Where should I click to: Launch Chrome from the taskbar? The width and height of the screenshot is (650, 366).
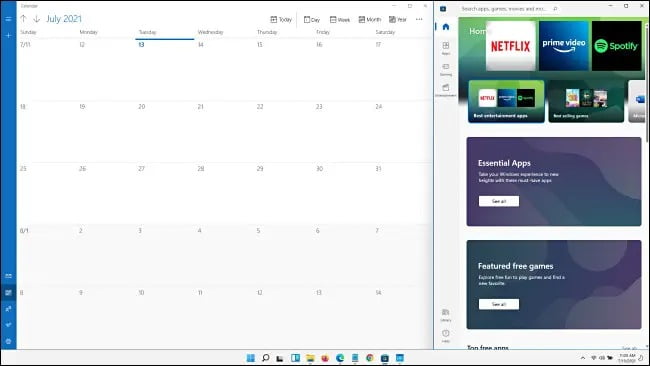(x=370, y=358)
